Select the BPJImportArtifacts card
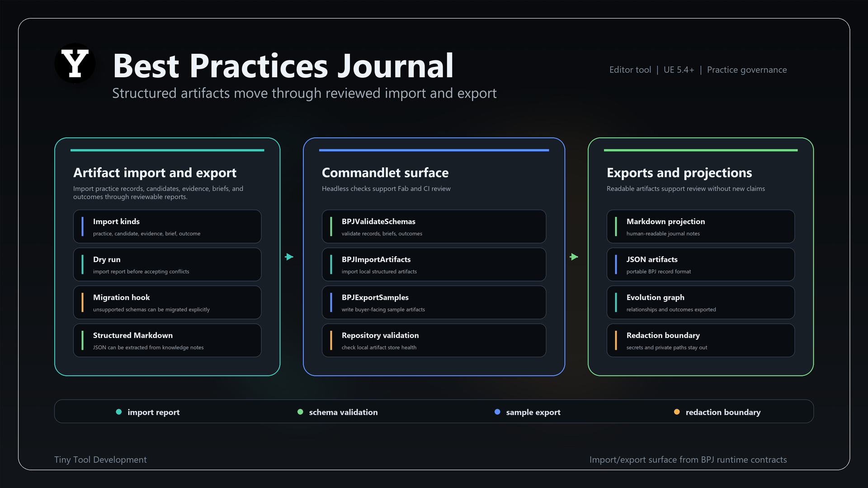The height and width of the screenshot is (488, 868). [x=434, y=264]
